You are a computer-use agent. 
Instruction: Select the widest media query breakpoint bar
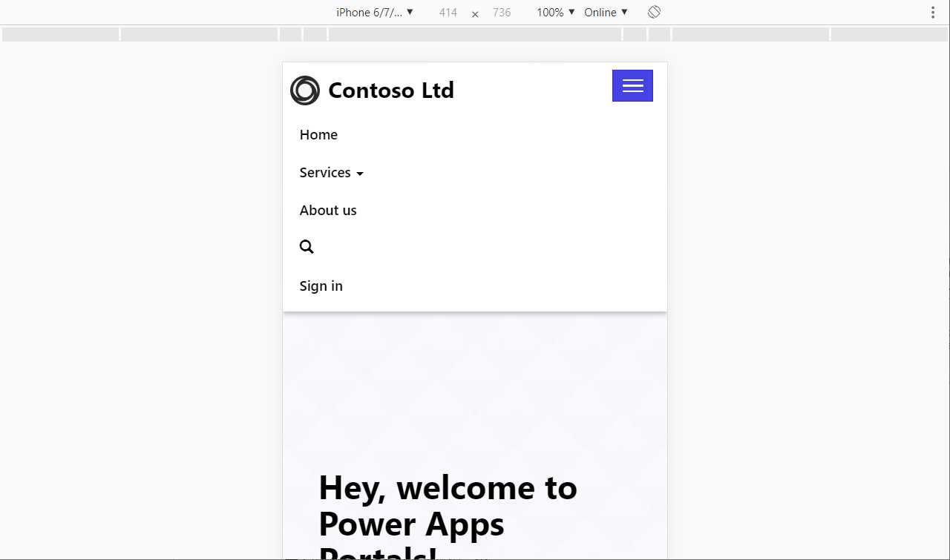pyautogui.click(x=475, y=34)
